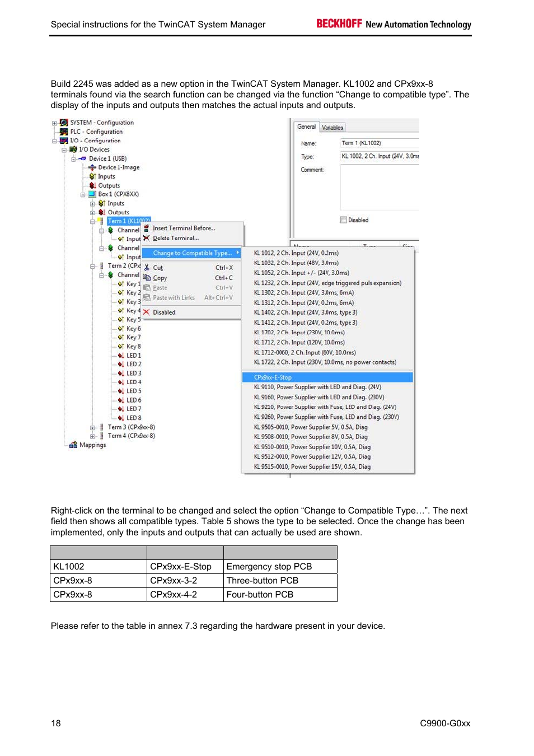Choose Disabled from the context menu
Image resolution: width=534 pixels, height=756 pixels.
191,312
